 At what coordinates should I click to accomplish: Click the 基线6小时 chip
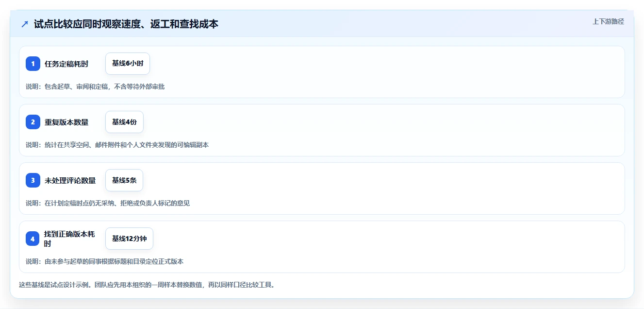click(x=128, y=64)
